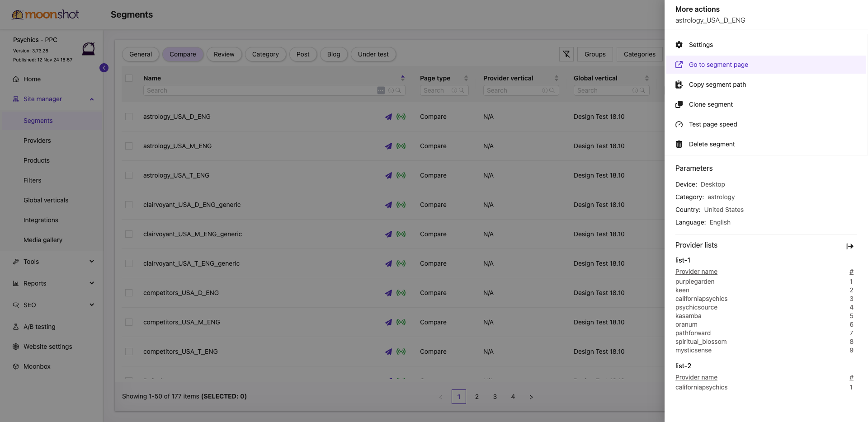Open Global verticals in the sidebar

tap(46, 200)
